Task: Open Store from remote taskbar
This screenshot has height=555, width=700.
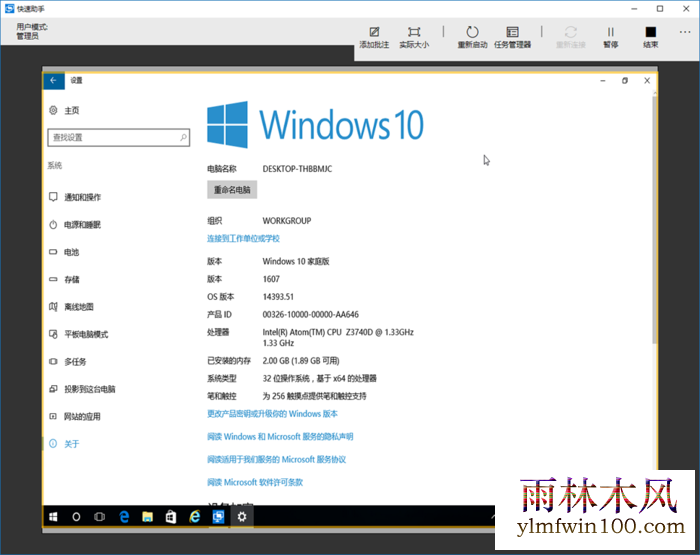Action: tap(171, 517)
